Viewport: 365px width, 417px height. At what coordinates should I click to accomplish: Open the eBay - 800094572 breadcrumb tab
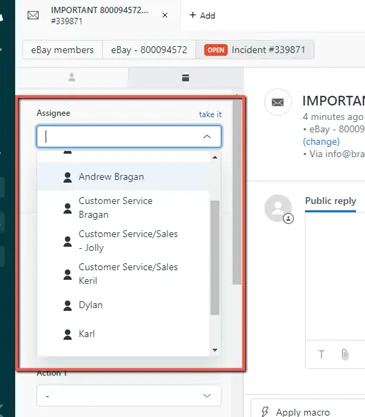click(149, 50)
